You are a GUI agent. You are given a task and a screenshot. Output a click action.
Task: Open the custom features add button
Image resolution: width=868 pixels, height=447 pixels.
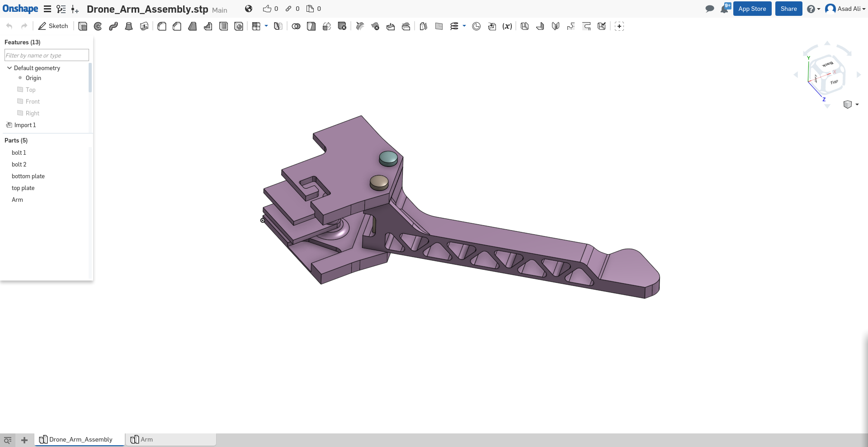619,26
